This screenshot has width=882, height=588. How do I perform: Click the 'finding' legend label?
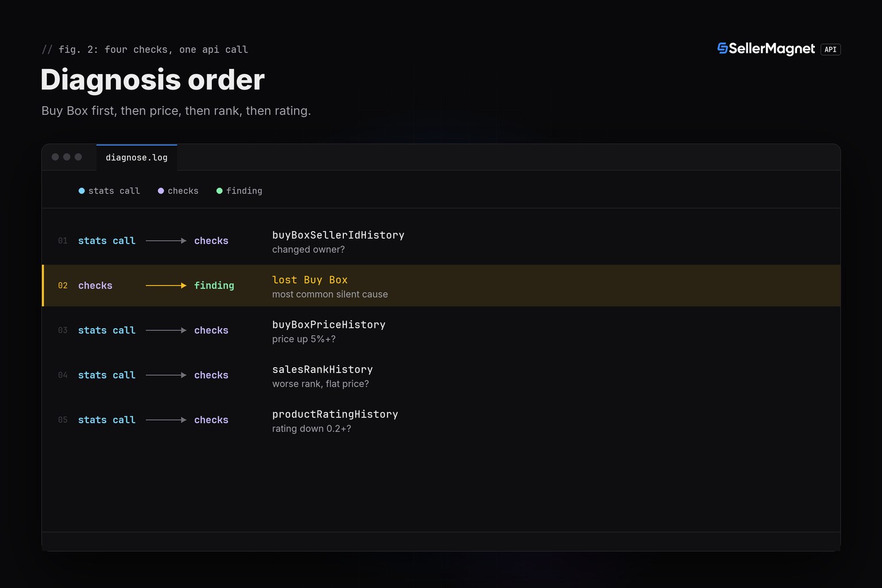tap(244, 191)
